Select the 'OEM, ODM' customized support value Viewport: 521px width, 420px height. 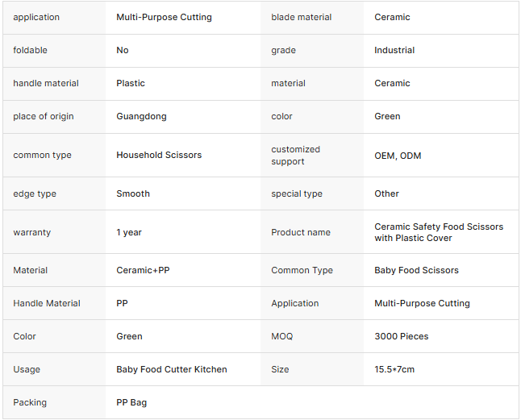point(398,156)
